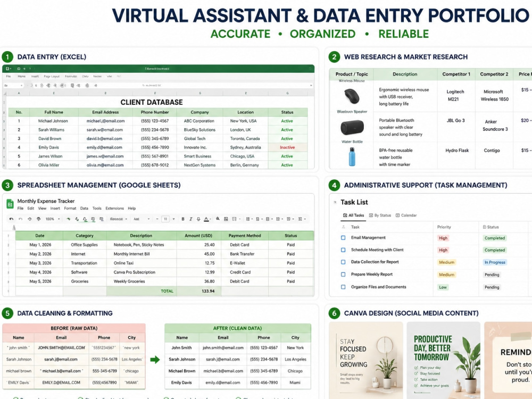Viewport: 532px width, 399px height.
Task: Click the icon beside the Task column header
Action: pyautogui.click(x=343, y=227)
